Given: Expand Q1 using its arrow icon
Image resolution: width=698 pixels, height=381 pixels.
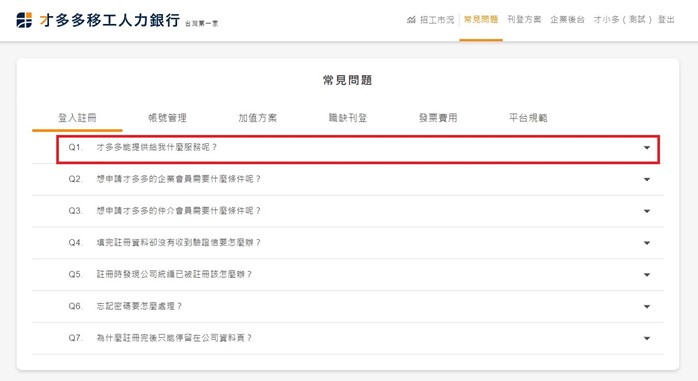Looking at the screenshot, I should [x=647, y=148].
